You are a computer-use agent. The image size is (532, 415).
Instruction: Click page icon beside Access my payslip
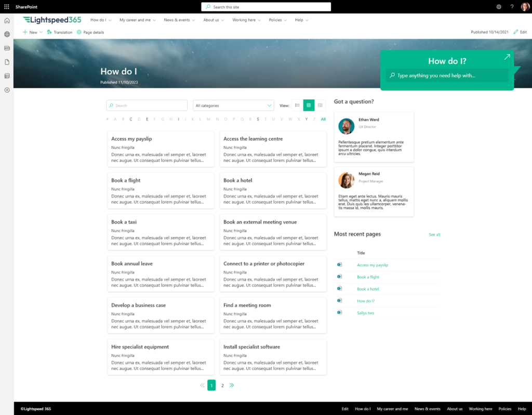coord(339,265)
